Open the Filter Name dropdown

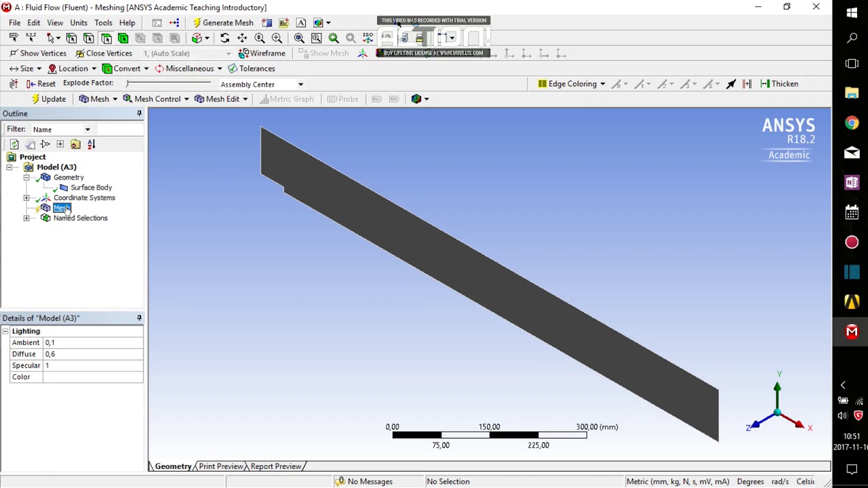coord(61,129)
